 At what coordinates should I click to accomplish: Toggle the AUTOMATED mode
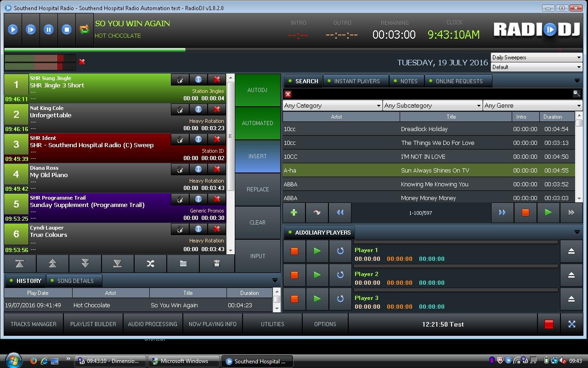click(x=257, y=123)
